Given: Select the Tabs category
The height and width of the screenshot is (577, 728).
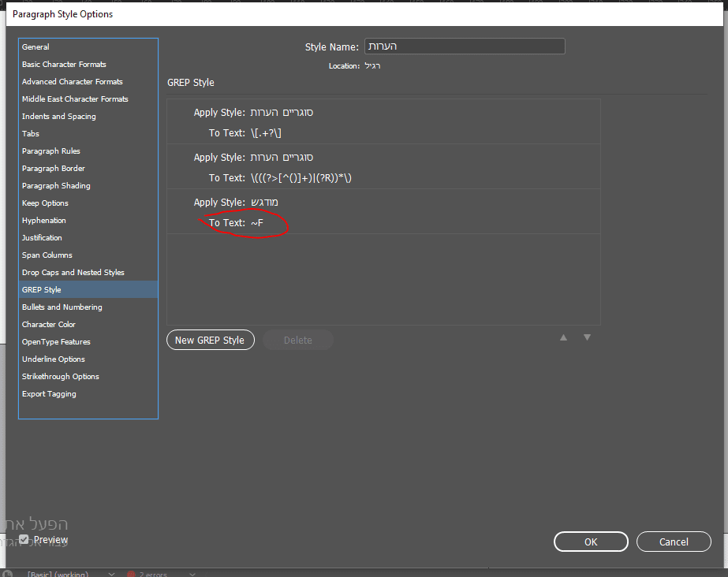Looking at the screenshot, I should pyautogui.click(x=88, y=133).
